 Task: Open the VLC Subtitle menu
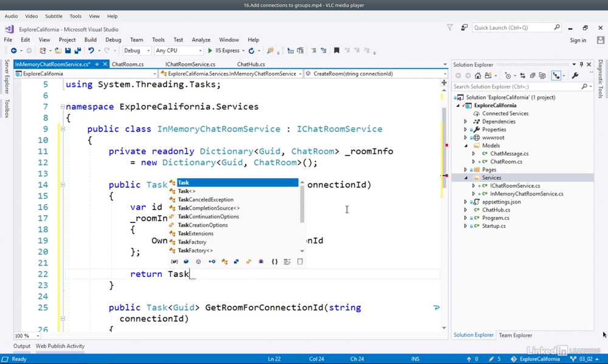pyautogui.click(x=54, y=16)
